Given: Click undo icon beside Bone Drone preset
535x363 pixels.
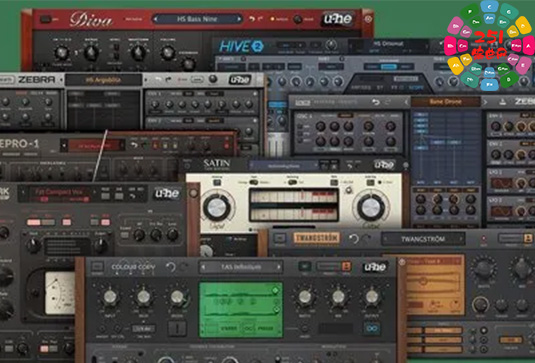Looking at the screenshot, I should click(376, 102).
